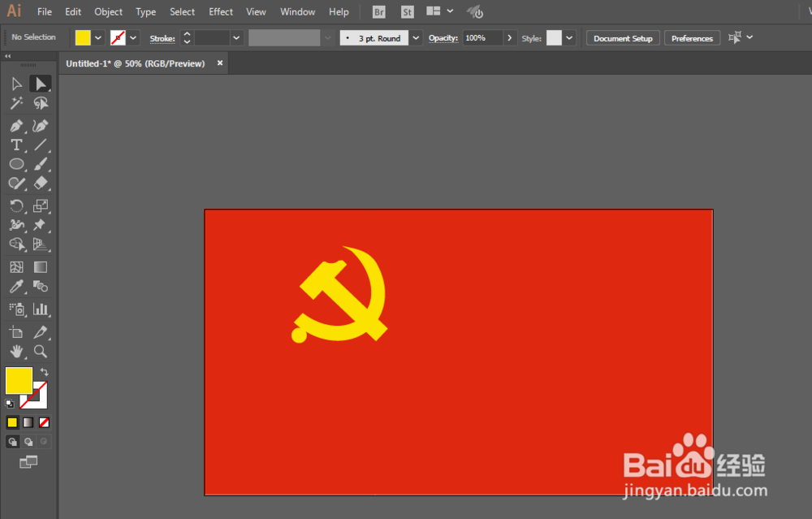Image resolution: width=812 pixels, height=519 pixels.
Task: Select the Artboard tool
Action: coord(16,332)
